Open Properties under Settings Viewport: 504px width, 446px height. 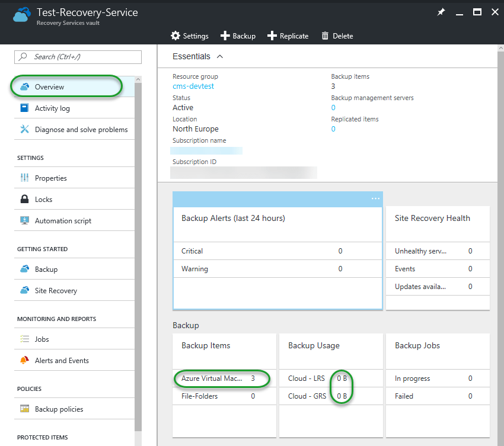(74, 178)
